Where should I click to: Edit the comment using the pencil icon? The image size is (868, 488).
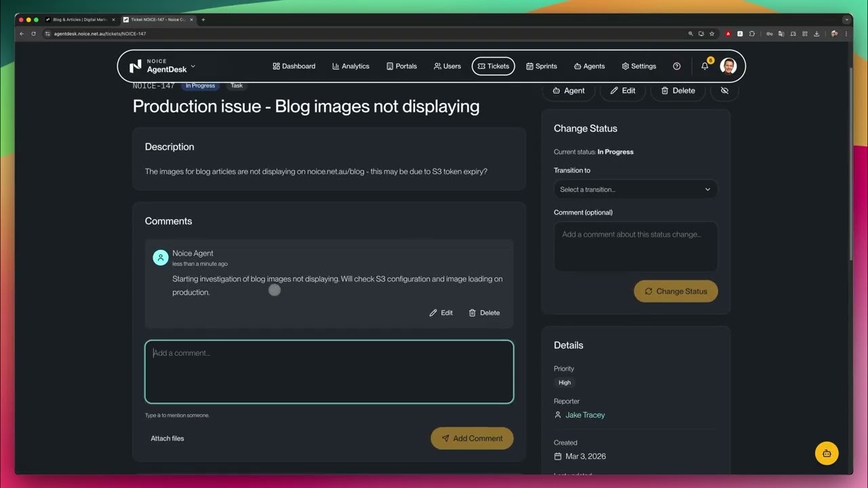click(x=441, y=312)
